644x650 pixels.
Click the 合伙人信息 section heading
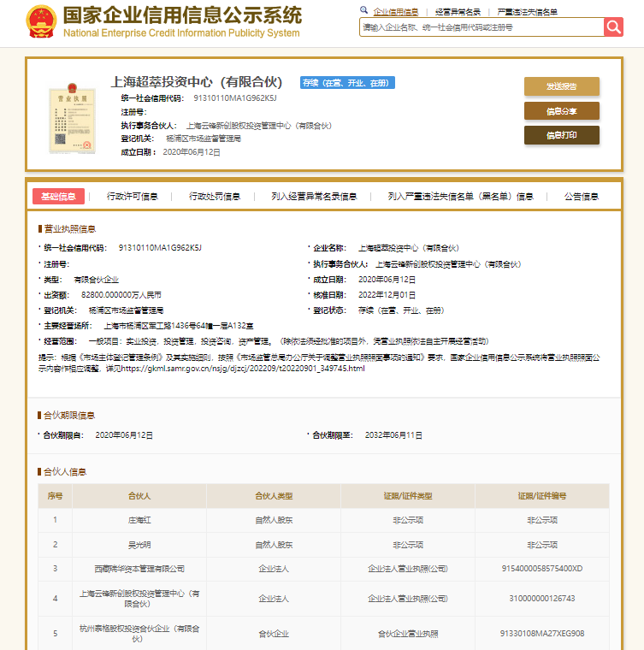coord(65,472)
